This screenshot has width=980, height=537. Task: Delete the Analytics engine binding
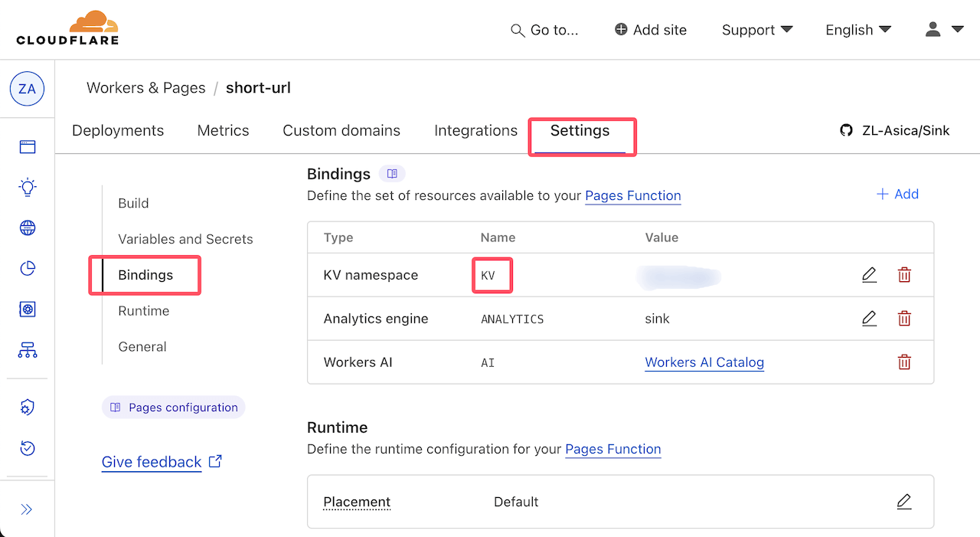[904, 319]
